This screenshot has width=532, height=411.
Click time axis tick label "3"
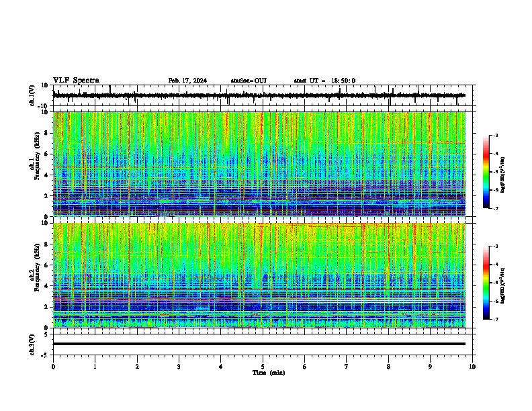click(x=179, y=367)
